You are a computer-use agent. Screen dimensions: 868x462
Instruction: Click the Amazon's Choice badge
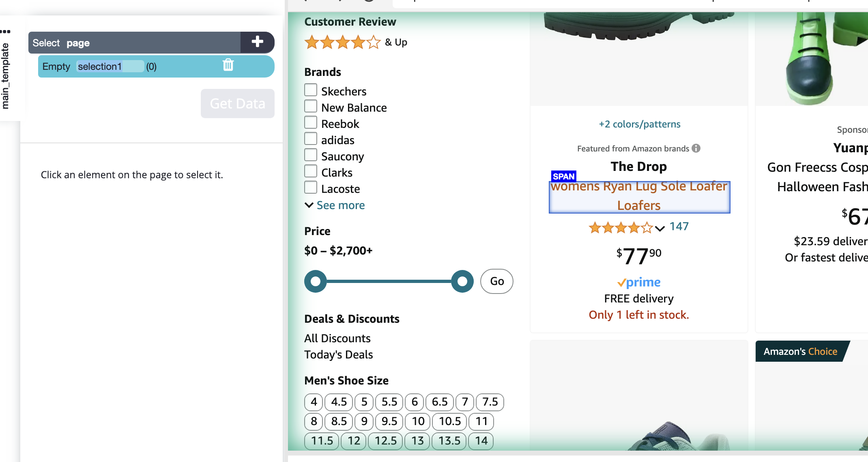(x=800, y=351)
